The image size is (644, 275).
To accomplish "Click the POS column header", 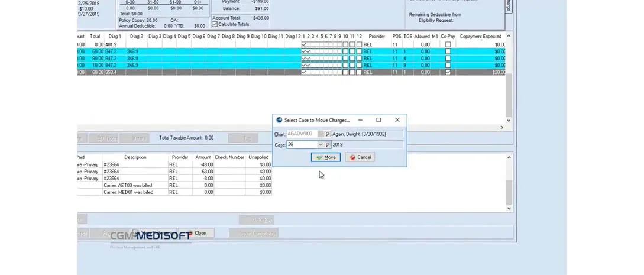I will 396,37.
